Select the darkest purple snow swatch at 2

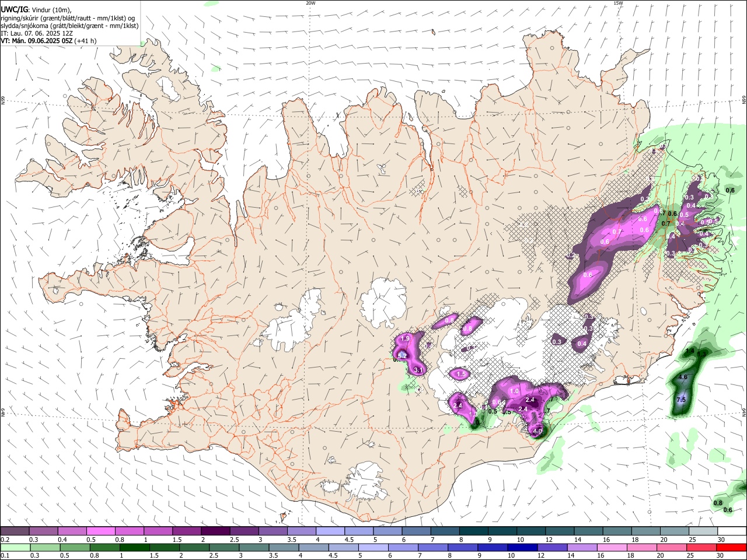coord(215,531)
